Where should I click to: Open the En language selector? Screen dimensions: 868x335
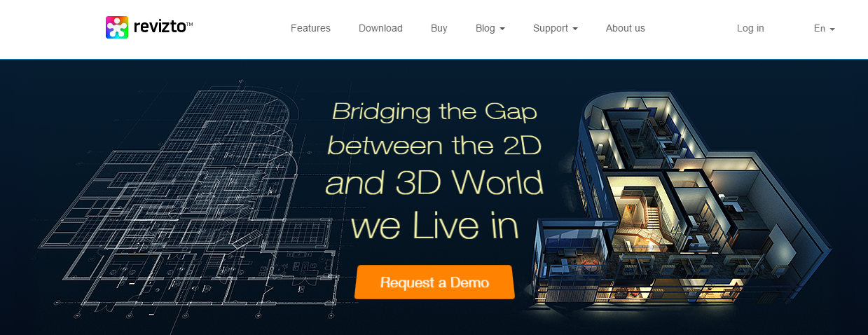coord(825,29)
